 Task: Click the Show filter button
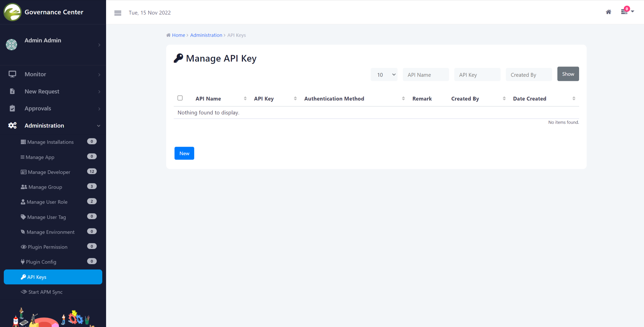[x=568, y=74]
